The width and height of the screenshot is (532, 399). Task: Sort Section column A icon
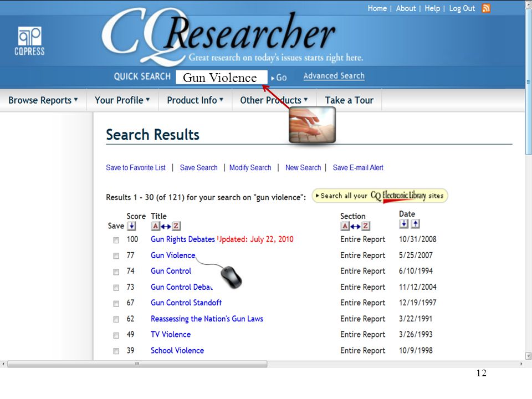pyautogui.click(x=345, y=226)
